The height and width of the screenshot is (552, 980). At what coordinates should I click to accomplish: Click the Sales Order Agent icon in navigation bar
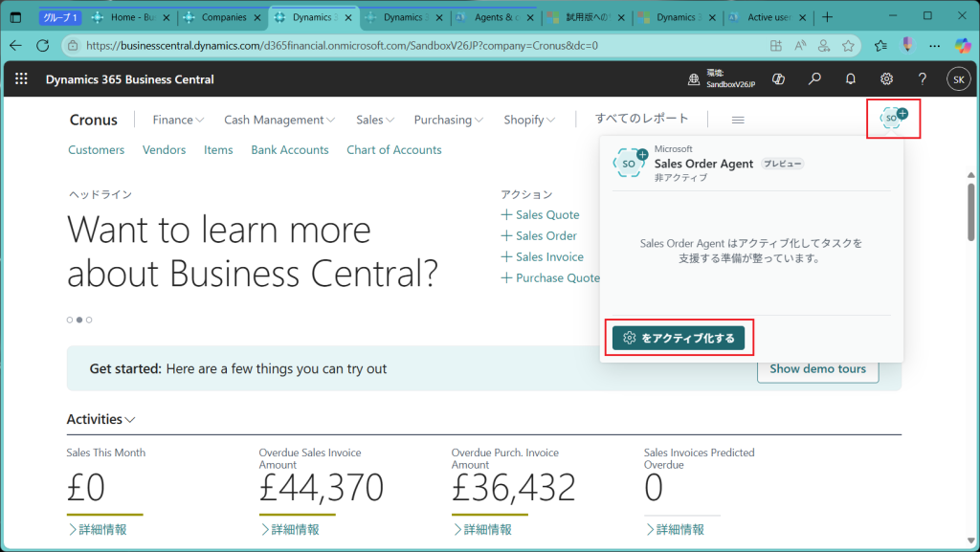tap(893, 118)
